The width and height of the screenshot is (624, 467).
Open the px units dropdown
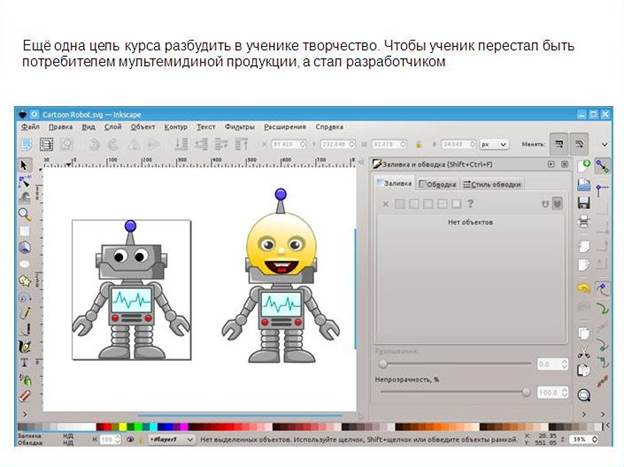[x=494, y=144]
